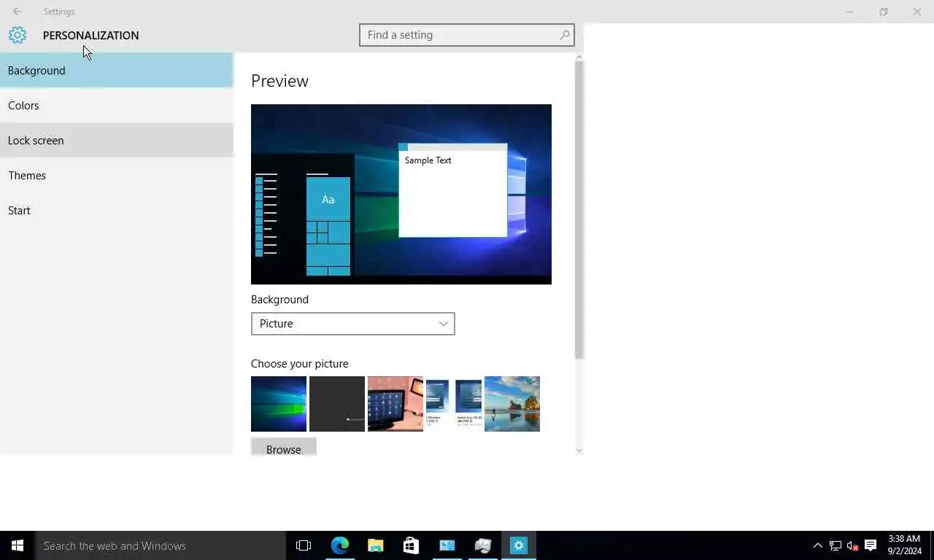Open the Store app from the taskbar

tap(411, 545)
